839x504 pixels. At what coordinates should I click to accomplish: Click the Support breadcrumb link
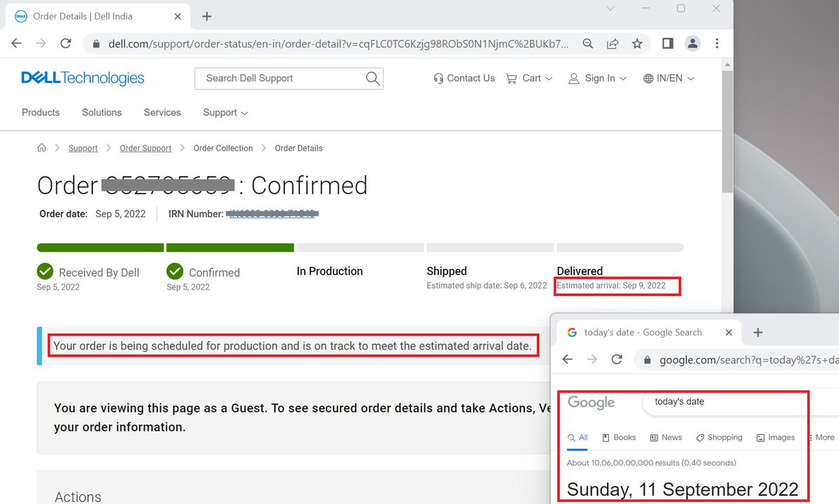[x=83, y=148]
